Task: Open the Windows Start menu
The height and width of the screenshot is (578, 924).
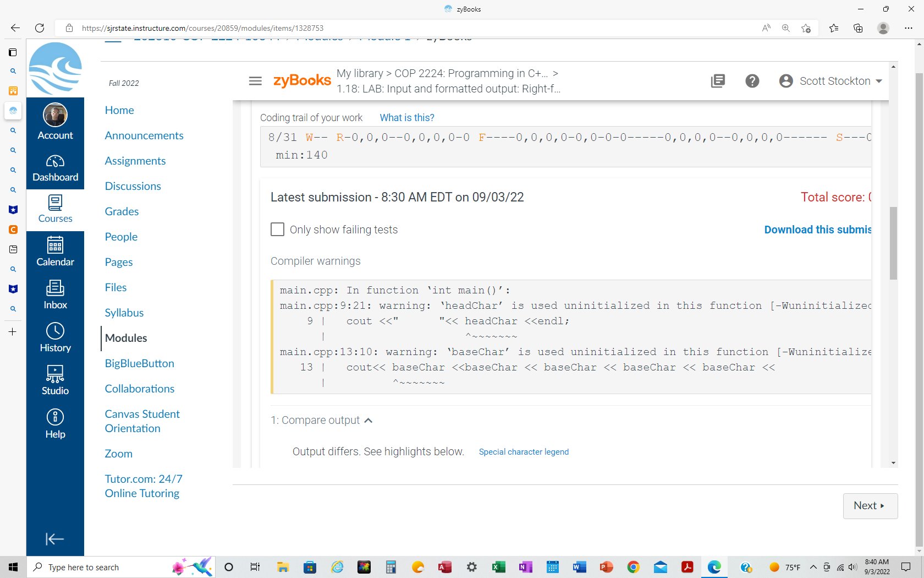Action: [13, 567]
